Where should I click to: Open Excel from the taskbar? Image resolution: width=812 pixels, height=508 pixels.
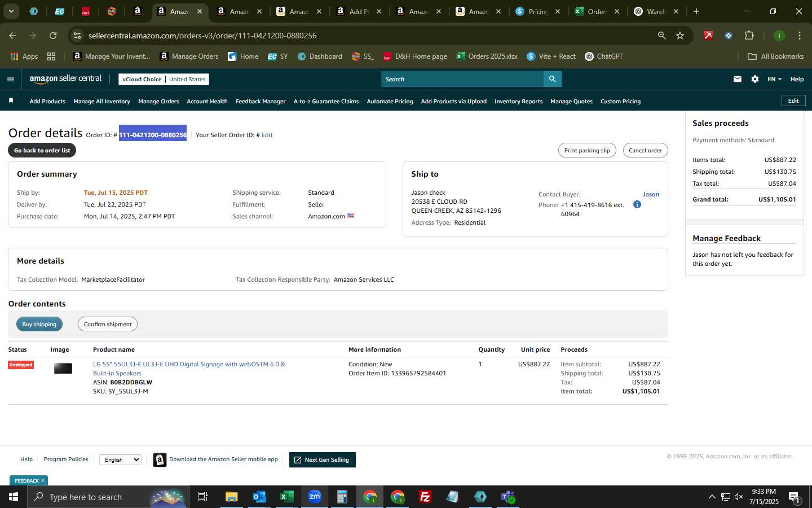[286, 497]
